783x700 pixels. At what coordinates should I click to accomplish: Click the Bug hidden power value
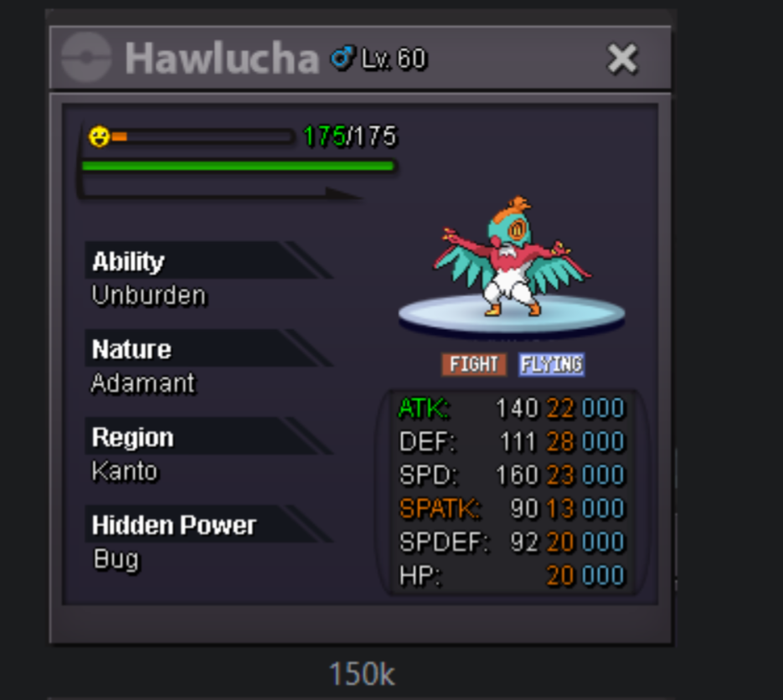coord(116,559)
